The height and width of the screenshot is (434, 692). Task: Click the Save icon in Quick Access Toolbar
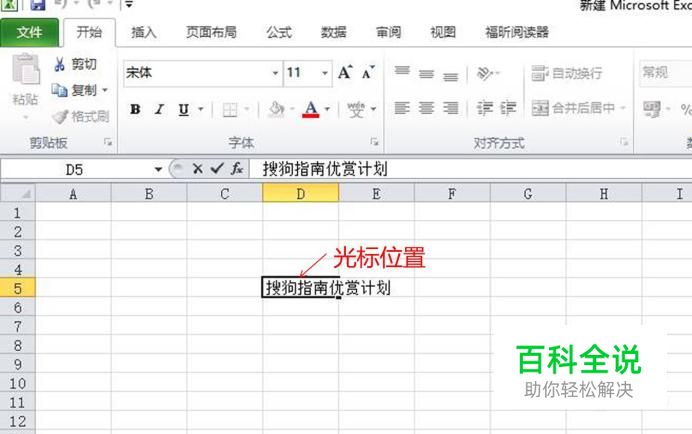point(38,5)
